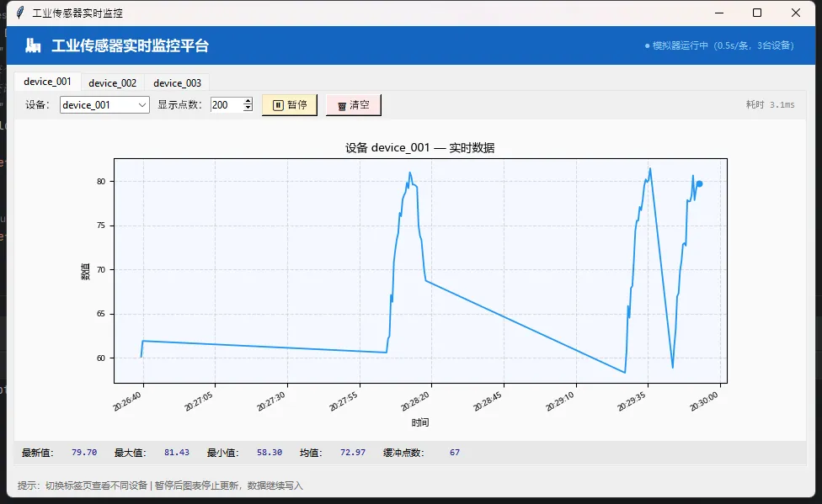Click the 最新值 reading 79.70
Viewport: 822px width, 504px height.
tap(84, 453)
